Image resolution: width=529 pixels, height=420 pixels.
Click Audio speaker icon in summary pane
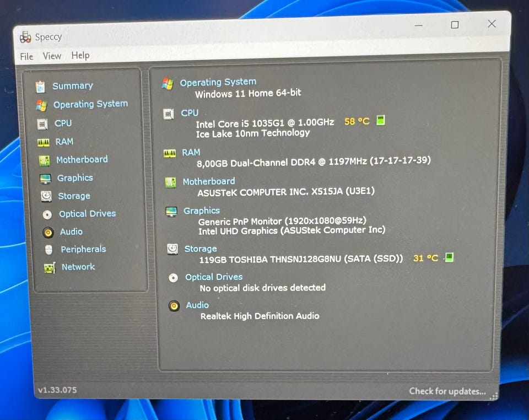pyautogui.click(x=174, y=306)
